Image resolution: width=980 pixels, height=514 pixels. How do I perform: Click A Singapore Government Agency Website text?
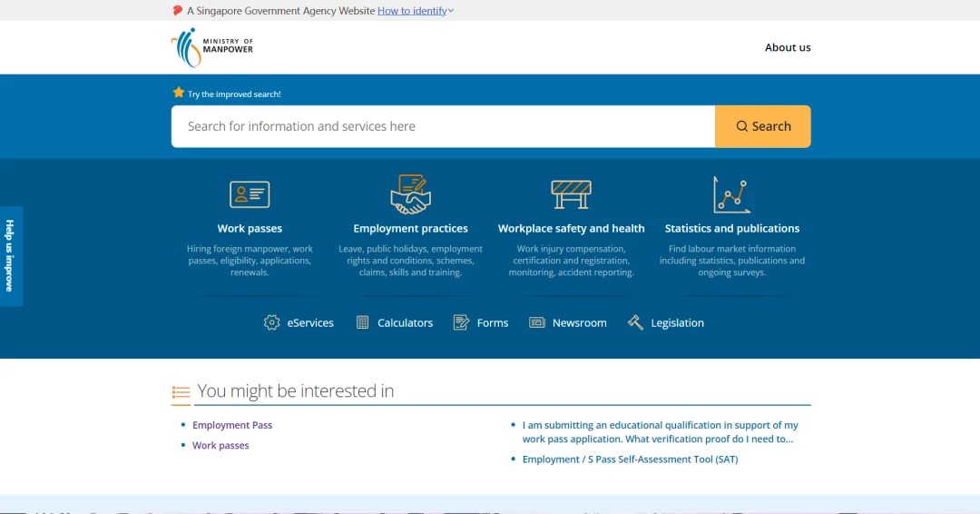pyautogui.click(x=280, y=11)
